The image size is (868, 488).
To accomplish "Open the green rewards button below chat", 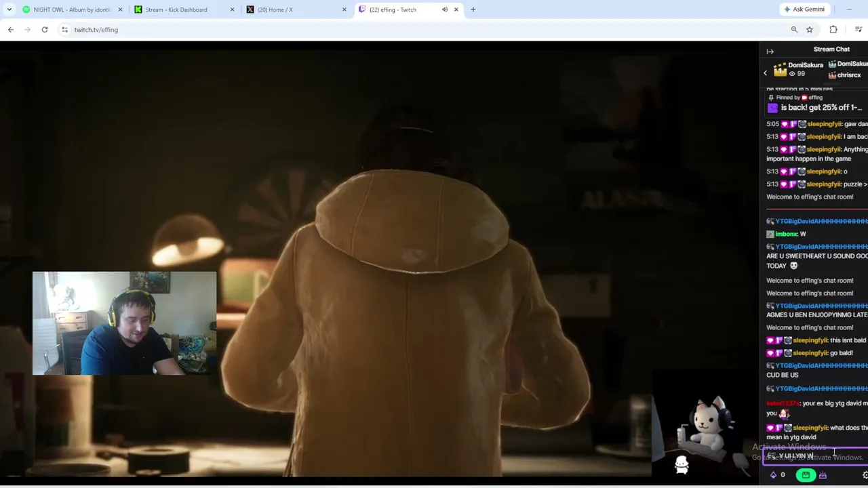I will [806, 475].
